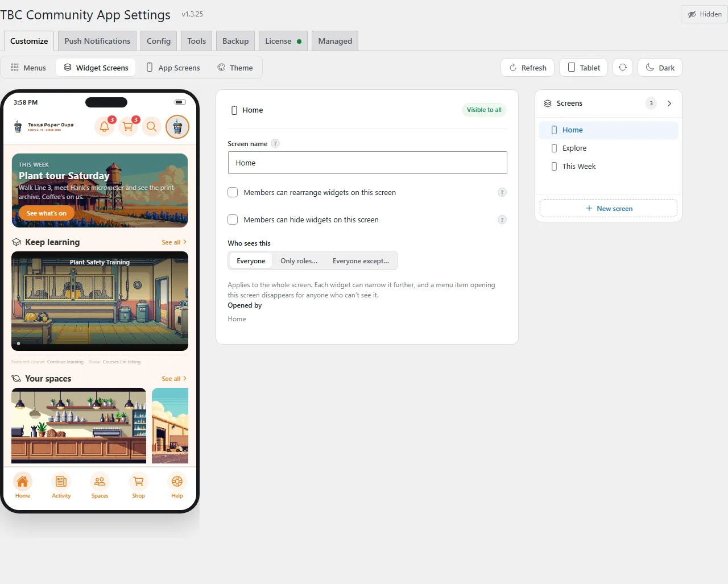This screenshot has width=728, height=584.
Task: Switch to Menus sub-tab
Action: 28,68
